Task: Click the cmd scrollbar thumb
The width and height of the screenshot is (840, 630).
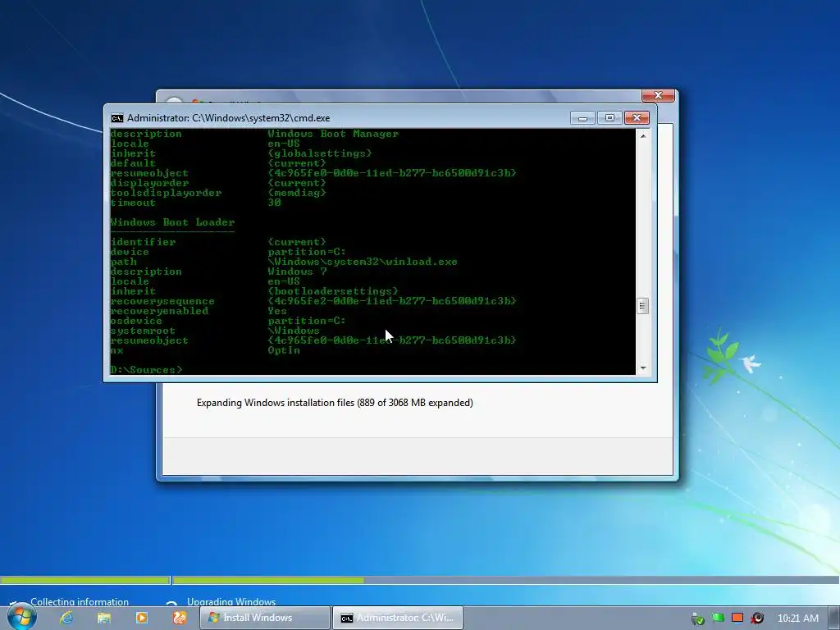Action: (x=643, y=306)
